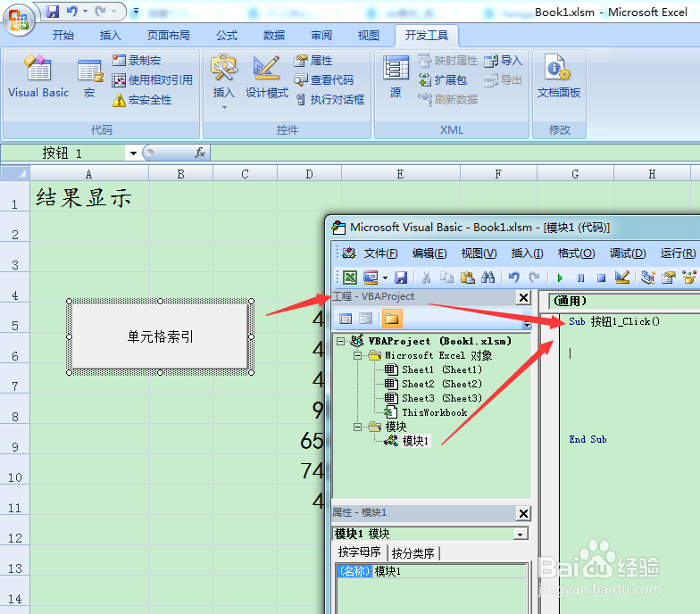Click the 单元格索引 button on sheet

click(161, 336)
